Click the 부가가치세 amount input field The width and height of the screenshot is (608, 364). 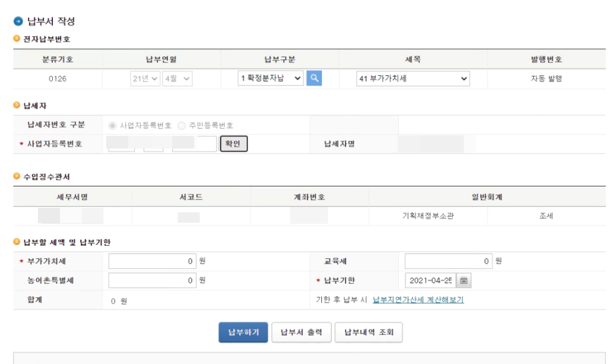pos(153,261)
